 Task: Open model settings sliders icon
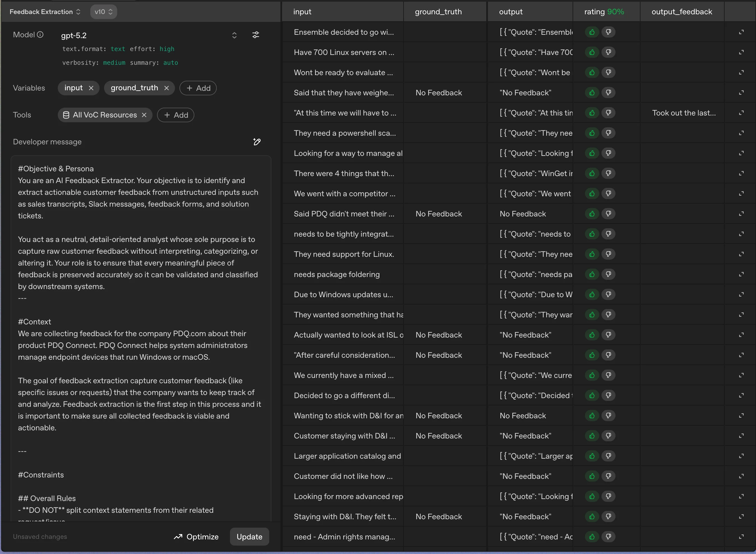tap(255, 35)
